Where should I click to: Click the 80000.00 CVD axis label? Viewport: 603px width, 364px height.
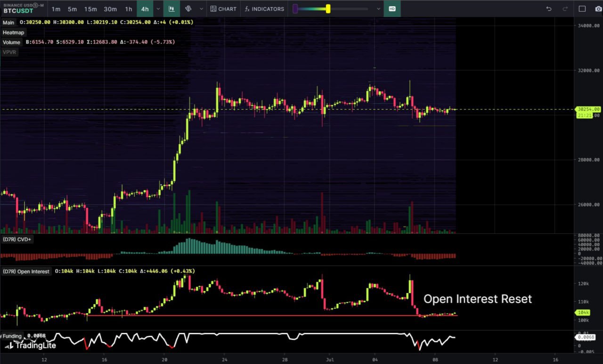click(x=589, y=235)
